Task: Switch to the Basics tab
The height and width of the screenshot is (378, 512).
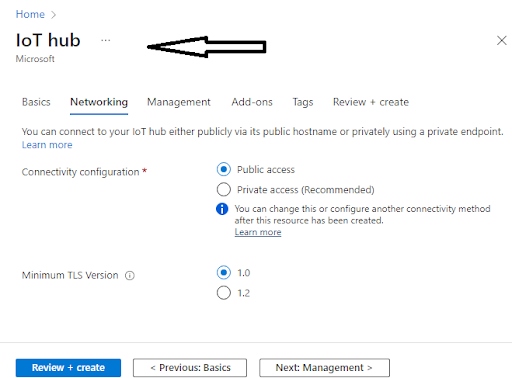Action: coord(36,102)
